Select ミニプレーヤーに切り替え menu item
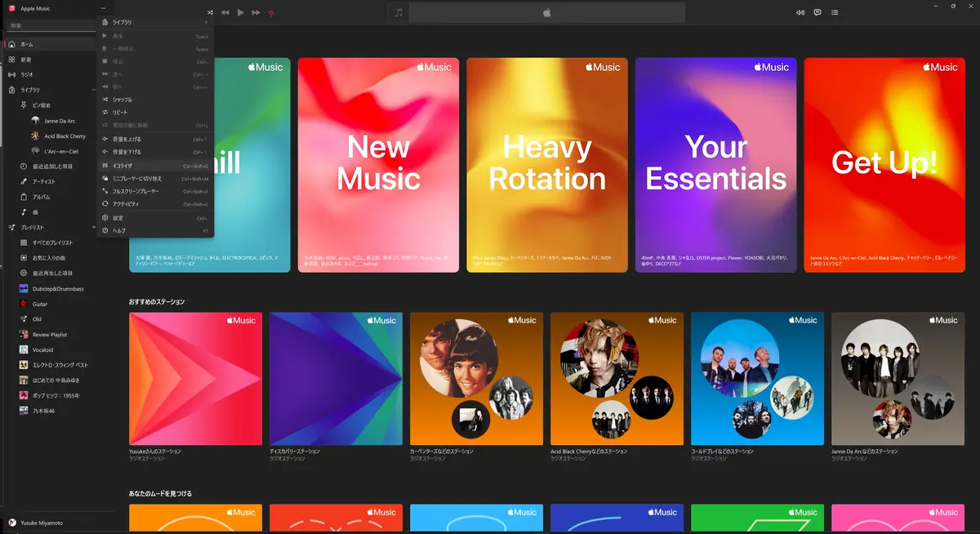The image size is (980, 534). coord(154,178)
